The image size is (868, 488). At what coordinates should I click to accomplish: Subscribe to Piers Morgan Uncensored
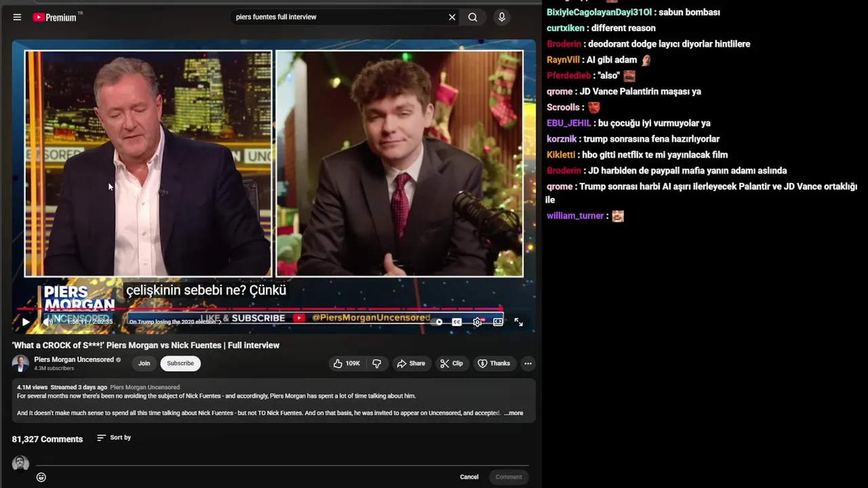point(180,363)
